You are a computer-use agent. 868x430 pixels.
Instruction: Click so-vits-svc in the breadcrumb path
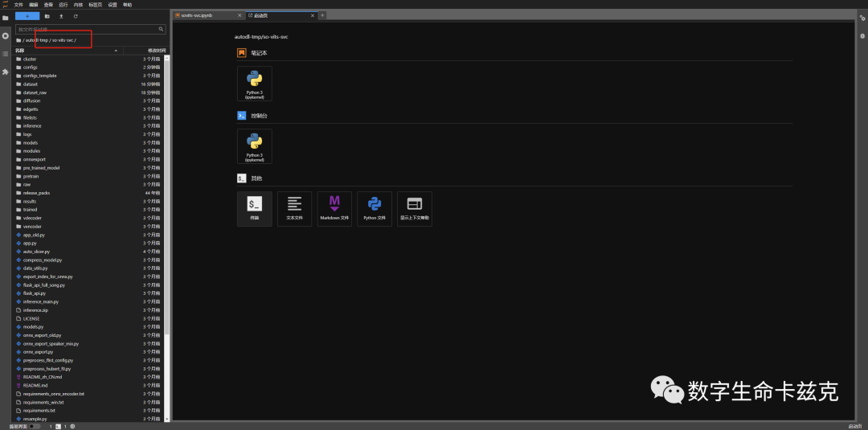pos(63,40)
